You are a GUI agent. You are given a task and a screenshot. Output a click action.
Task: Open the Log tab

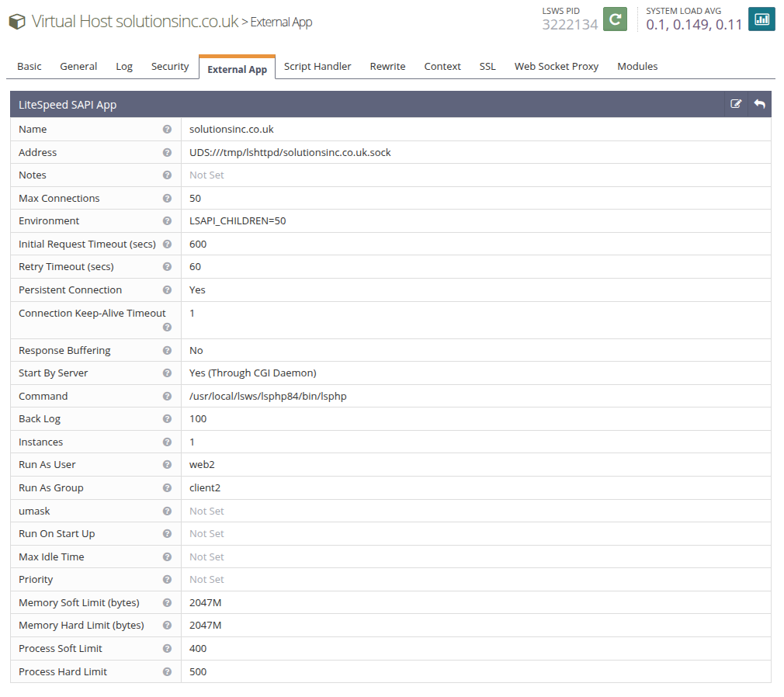124,67
